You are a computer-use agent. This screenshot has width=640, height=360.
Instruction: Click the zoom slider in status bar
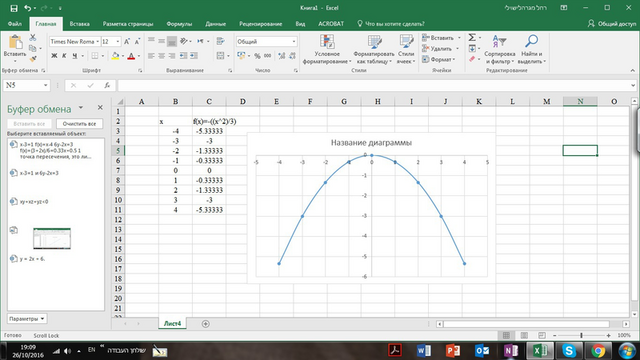point(581,335)
